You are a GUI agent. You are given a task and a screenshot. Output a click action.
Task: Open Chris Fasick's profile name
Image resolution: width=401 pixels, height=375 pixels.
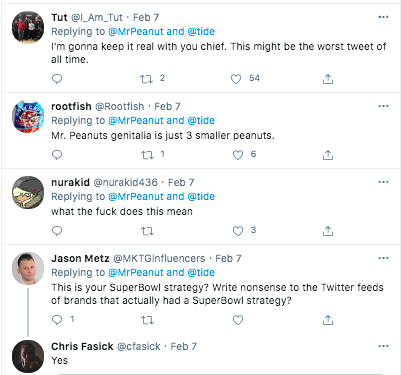tap(82, 346)
